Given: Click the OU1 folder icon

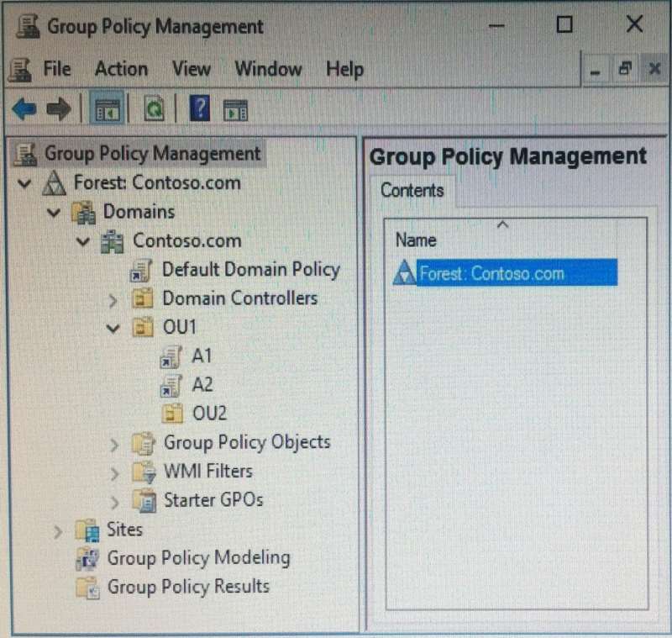Looking at the screenshot, I should pyautogui.click(x=143, y=327).
